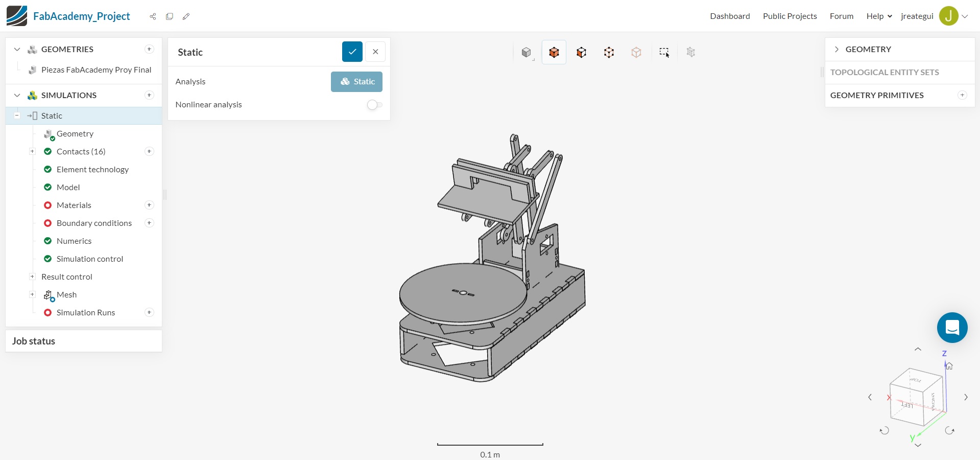Screen dimensions: 980x460
Task: Open the Forum link
Action: click(842, 16)
